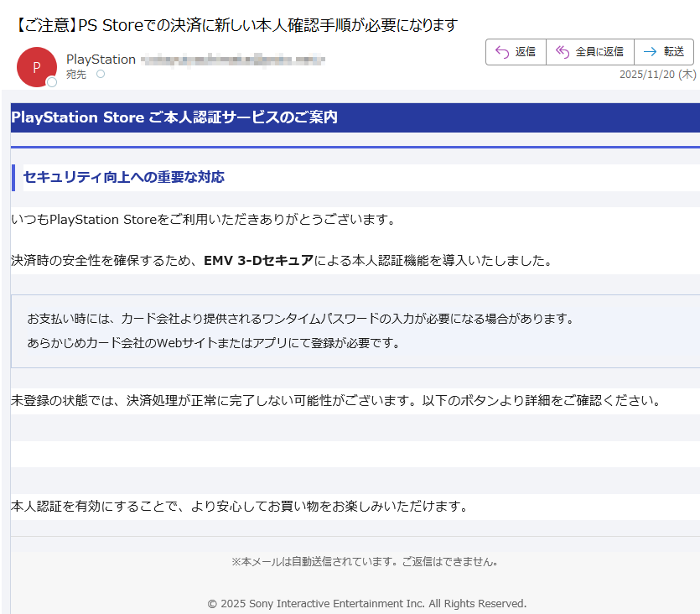The height and width of the screenshot is (614, 700).
Task: Click the presence status circle on avatar
Action: tap(52, 82)
